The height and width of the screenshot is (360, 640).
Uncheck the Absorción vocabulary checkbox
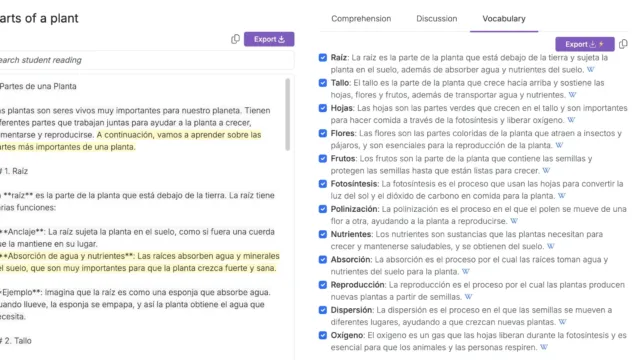point(323,260)
